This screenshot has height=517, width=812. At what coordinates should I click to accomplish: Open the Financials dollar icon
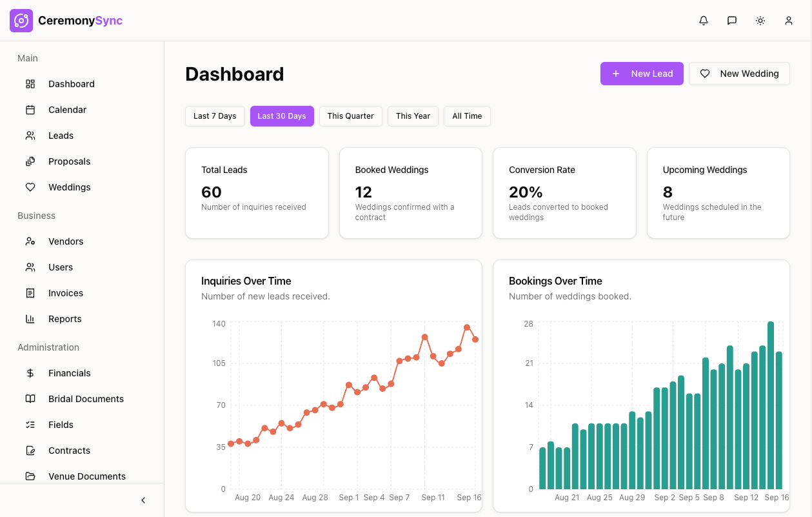(x=30, y=373)
